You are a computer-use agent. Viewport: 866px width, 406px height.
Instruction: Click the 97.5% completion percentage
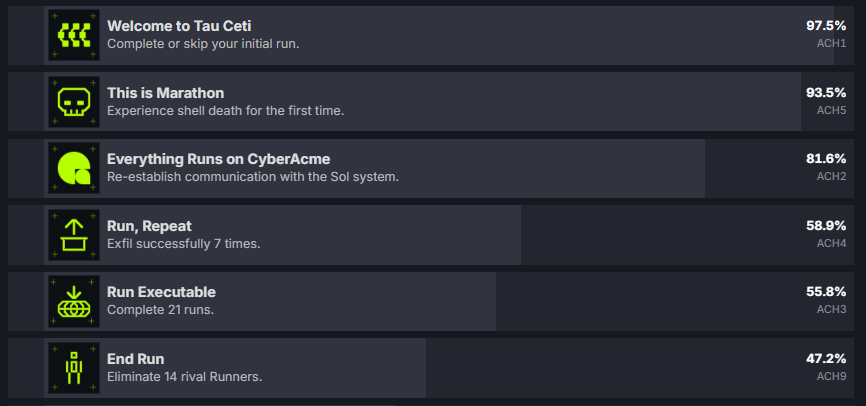click(x=826, y=25)
